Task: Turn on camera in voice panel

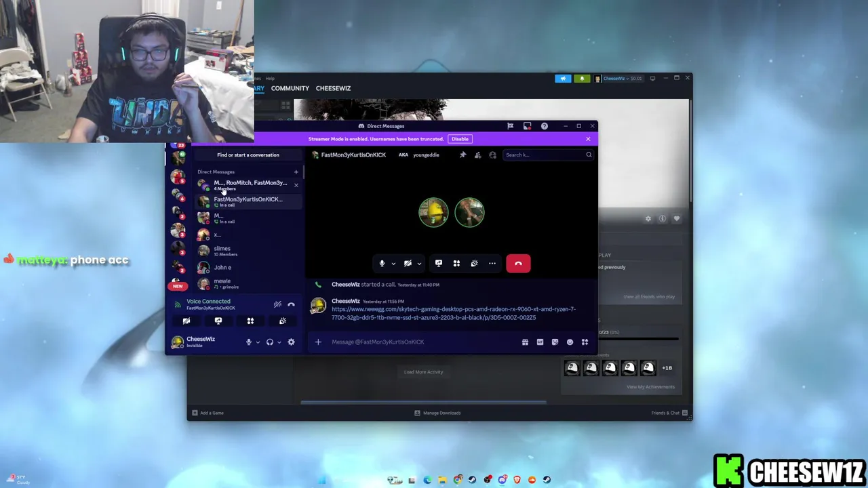Action: coord(186,321)
